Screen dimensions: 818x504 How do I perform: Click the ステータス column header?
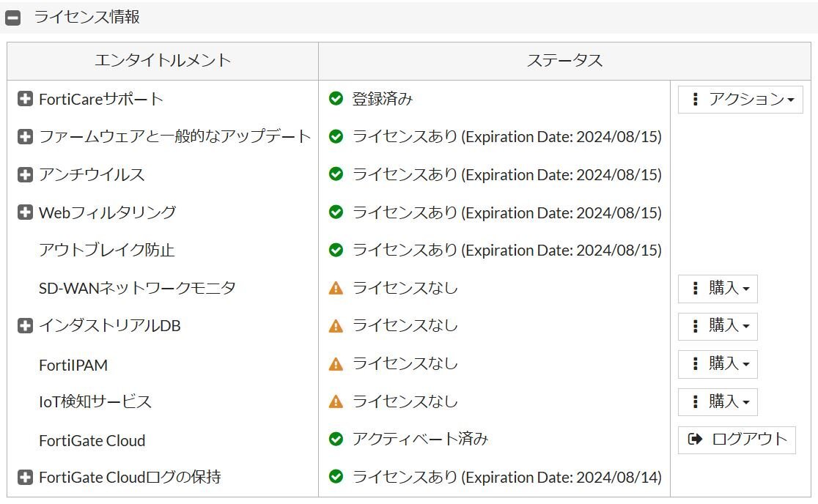pyautogui.click(x=564, y=61)
